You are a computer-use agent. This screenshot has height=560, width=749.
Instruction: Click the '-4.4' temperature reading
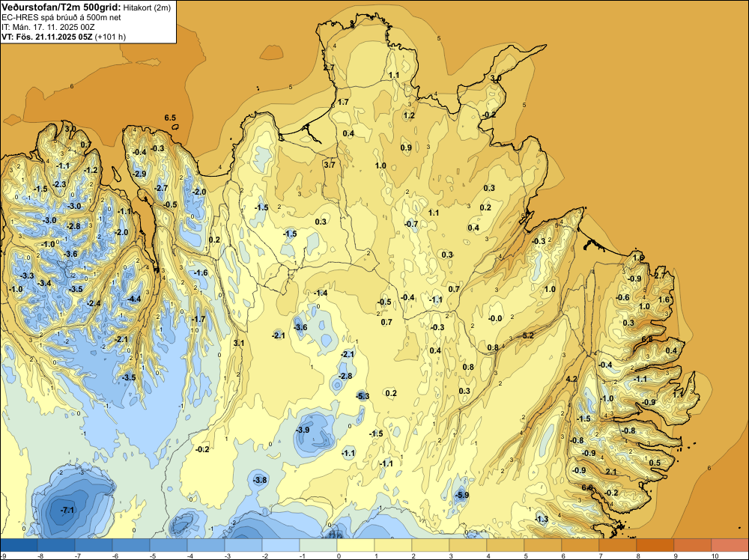click(x=134, y=299)
